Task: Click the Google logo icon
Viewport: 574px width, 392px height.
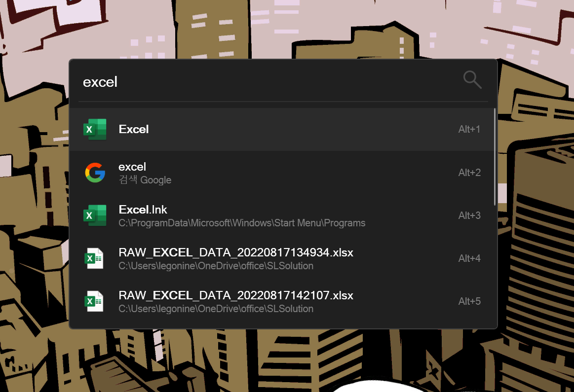Action: (x=95, y=173)
